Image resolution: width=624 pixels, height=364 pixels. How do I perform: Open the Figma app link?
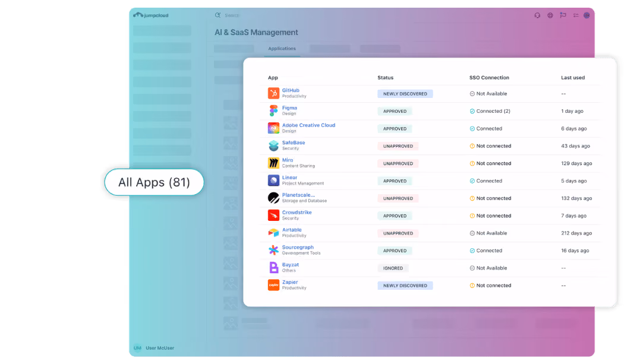pos(289,108)
